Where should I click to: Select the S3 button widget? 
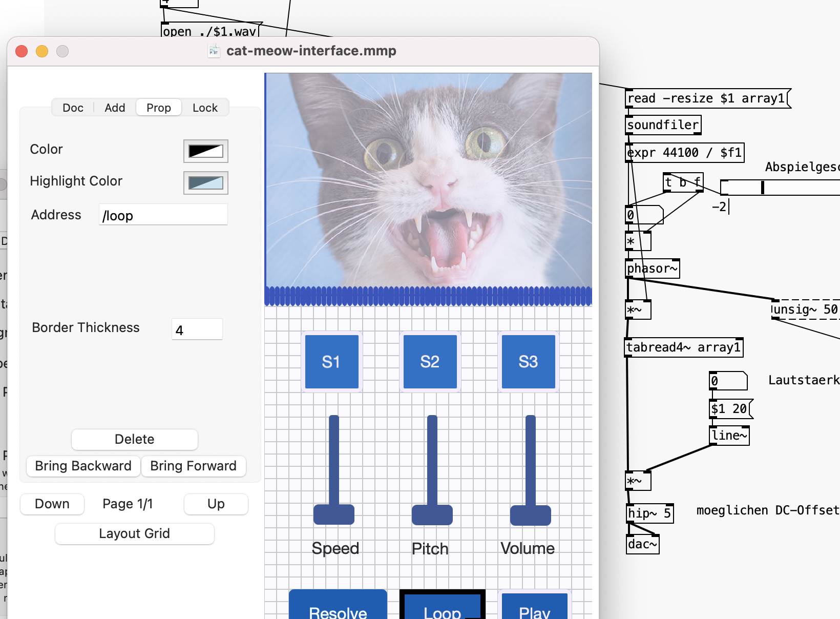coord(528,361)
